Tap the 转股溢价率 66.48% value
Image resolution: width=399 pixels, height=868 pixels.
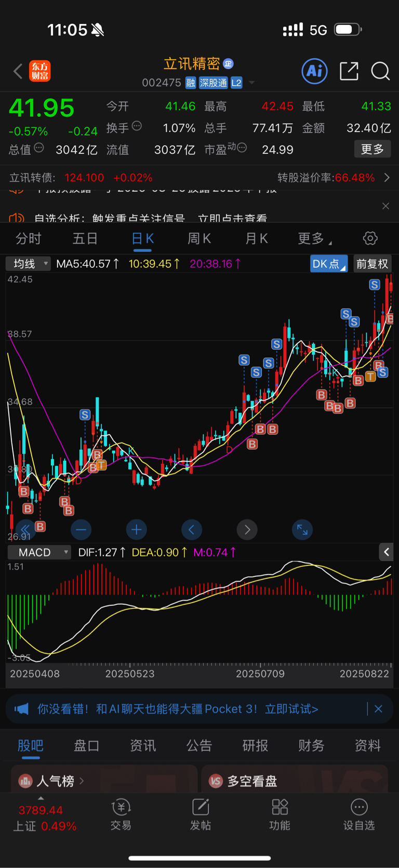click(x=355, y=178)
